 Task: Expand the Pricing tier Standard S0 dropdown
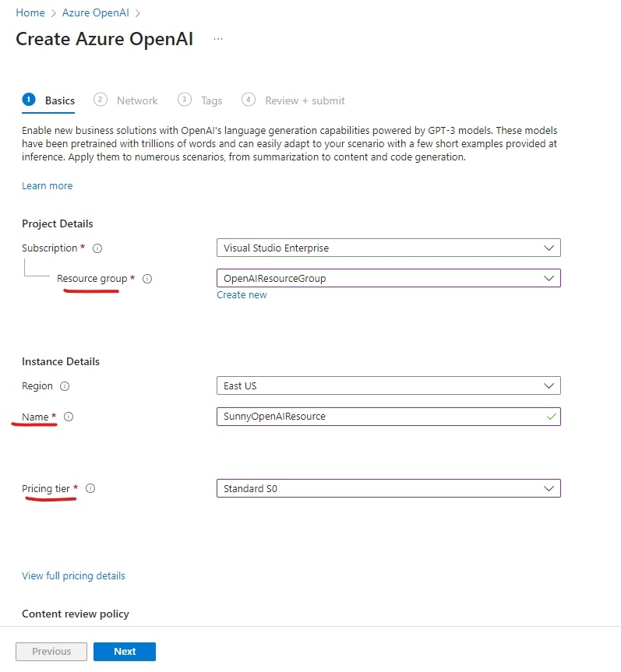coord(388,488)
